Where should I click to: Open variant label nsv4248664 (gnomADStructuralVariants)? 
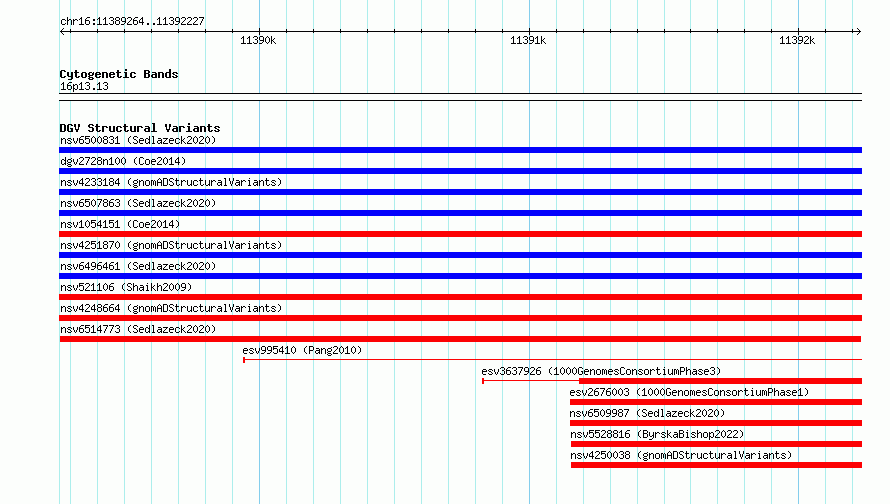tap(171, 308)
